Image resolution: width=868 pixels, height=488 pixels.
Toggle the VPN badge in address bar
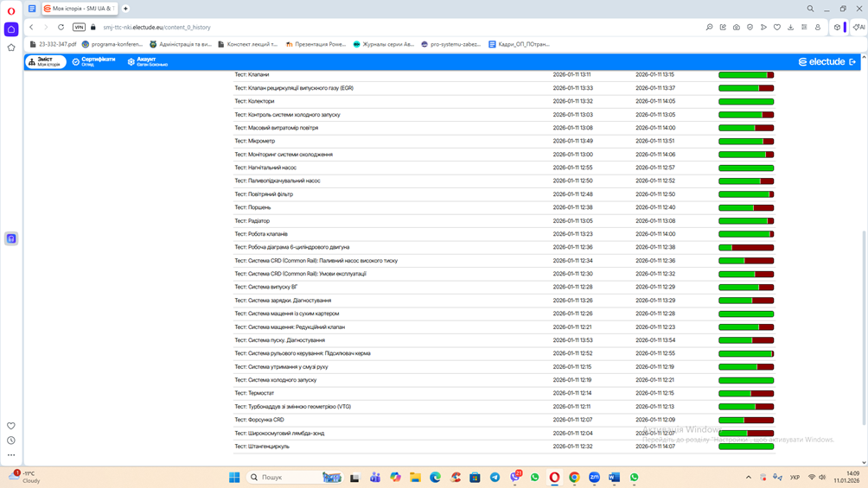point(79,28)
